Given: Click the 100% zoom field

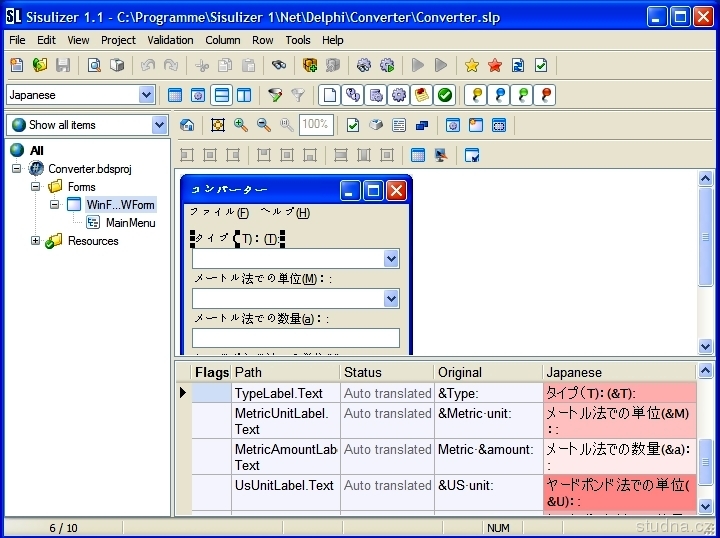Looking at the screenshot, I should click(316, 125).
